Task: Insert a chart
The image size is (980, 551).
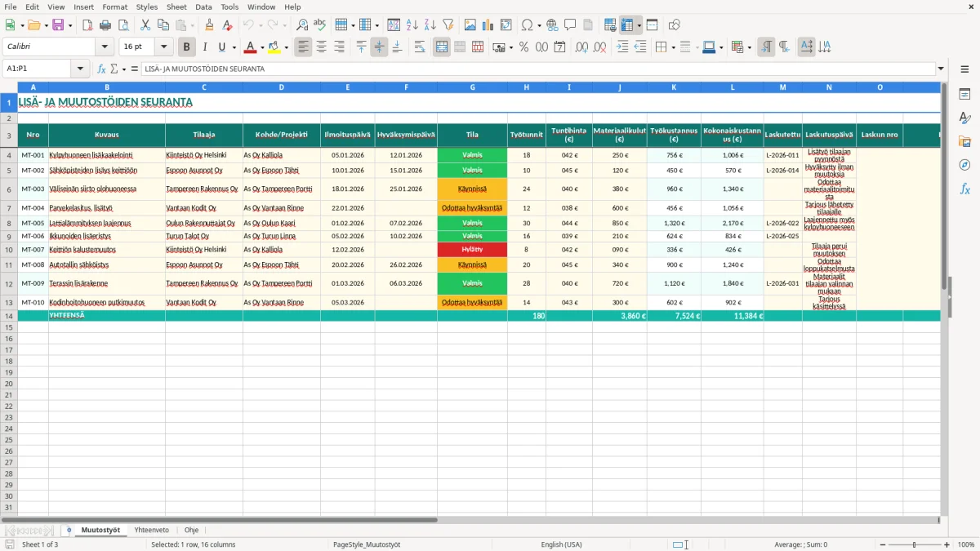Action: [x=488, y=25]
